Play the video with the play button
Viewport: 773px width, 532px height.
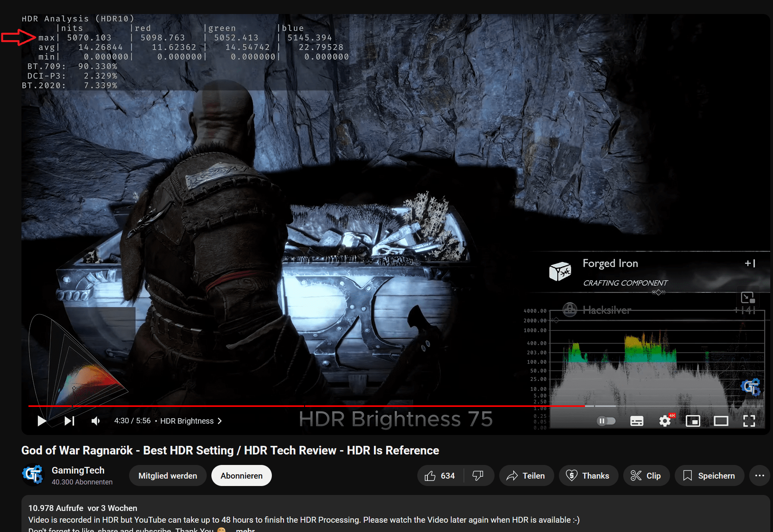pyautogui.click(x=42, y=421)
